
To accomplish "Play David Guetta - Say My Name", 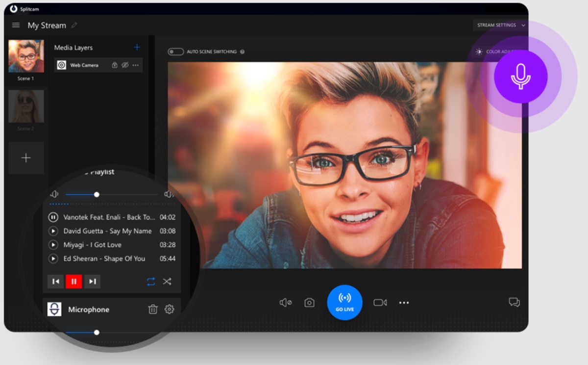I will pyautogui.click(x=52, y=231).
